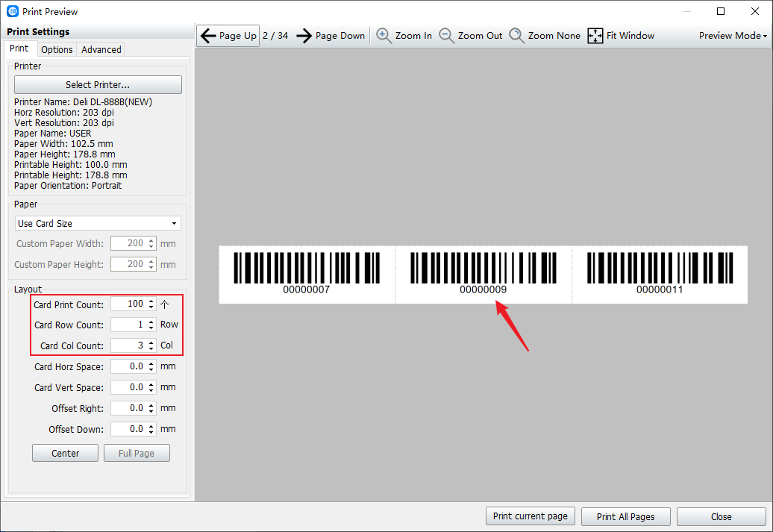The image size is (773, 532).
Task: Select the barcode 00000007 in preview
Action: coord(307,274)
